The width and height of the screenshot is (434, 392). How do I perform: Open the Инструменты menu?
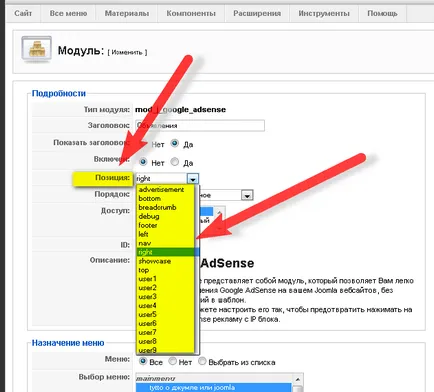tap(324, 13)
